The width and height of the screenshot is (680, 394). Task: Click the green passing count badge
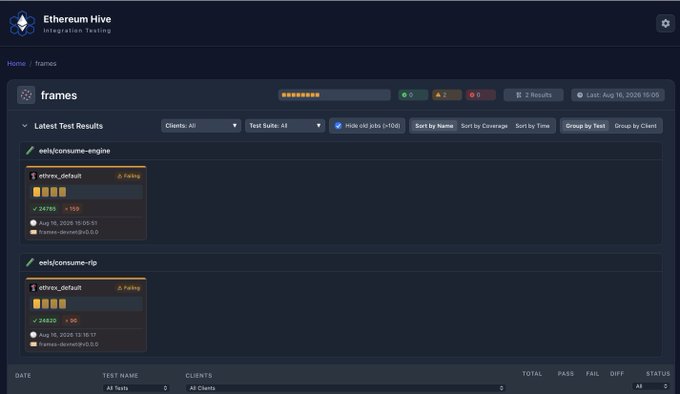pyautogui.click(x=413, y=95)
